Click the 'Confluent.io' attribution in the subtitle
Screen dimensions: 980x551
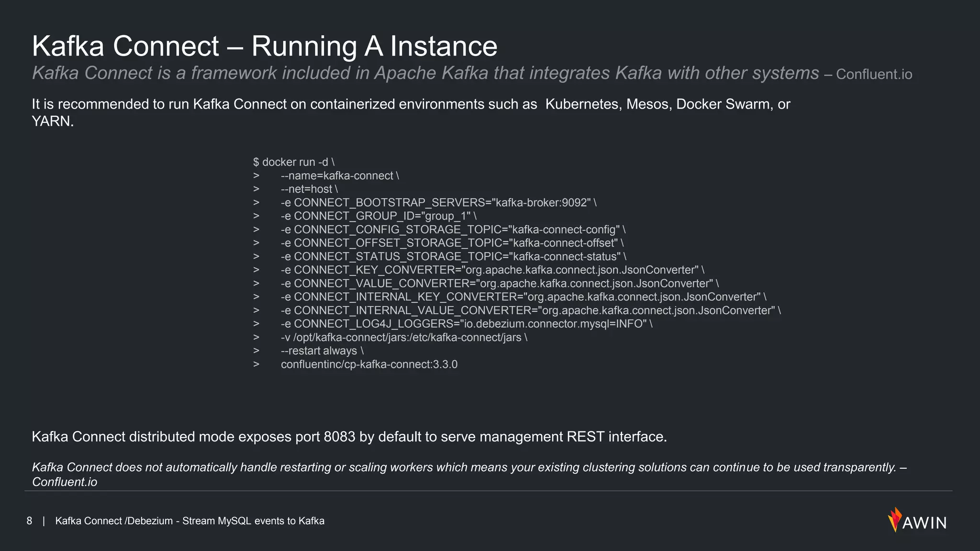click(874, 75)
